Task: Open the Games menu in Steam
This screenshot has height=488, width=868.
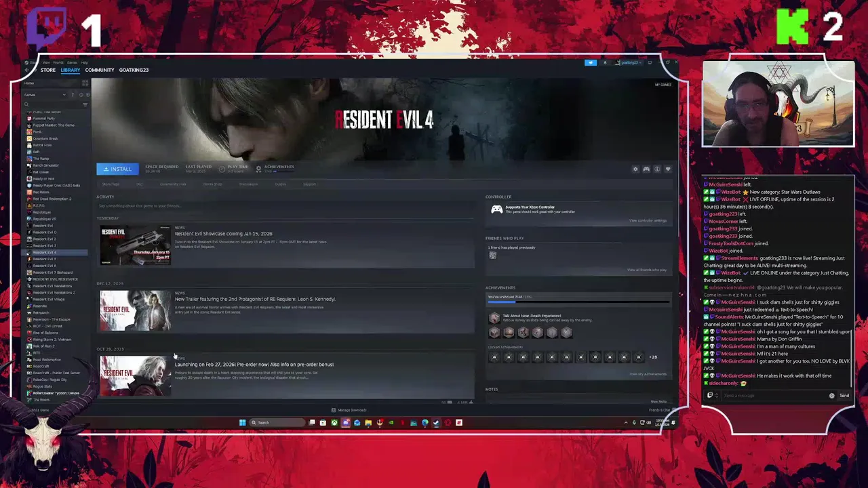Action: click(72, 62)
